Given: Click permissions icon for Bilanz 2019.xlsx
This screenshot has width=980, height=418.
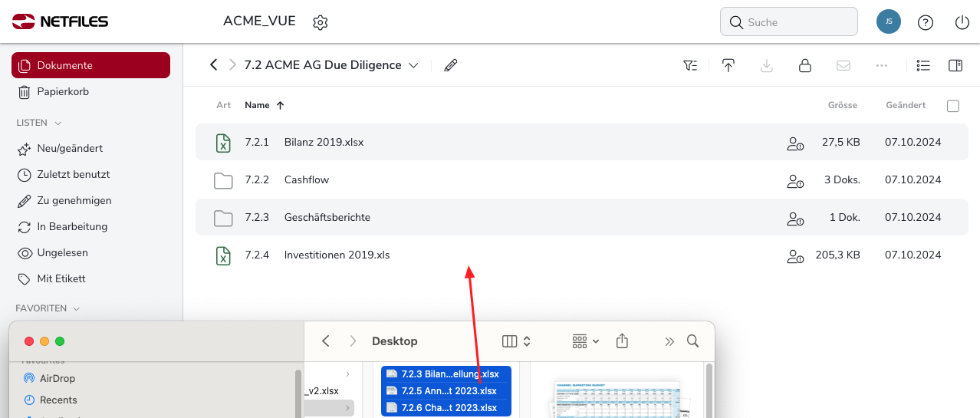Looking at the screenshot, I should (x=794, y=143).
